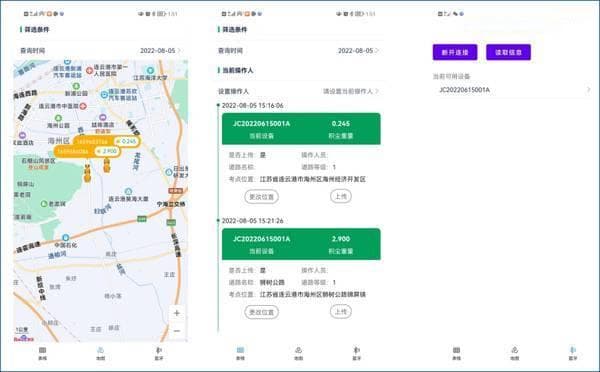
Task: Click change location button under 15:16:06 record
Action: point(261,197)
